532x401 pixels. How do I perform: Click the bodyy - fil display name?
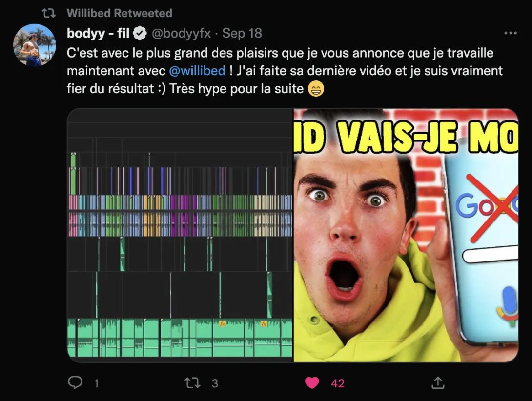click(x=98, y=33)
